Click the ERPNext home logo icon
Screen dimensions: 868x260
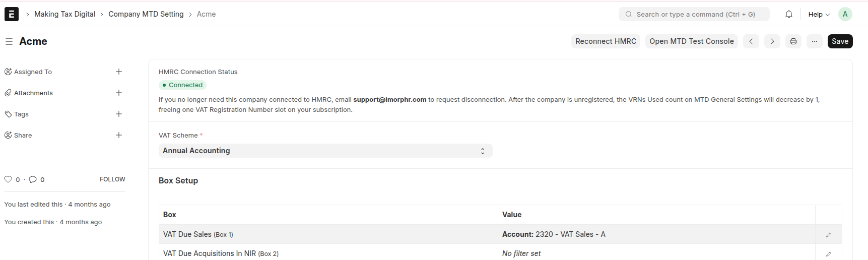[x=12, y=14]
